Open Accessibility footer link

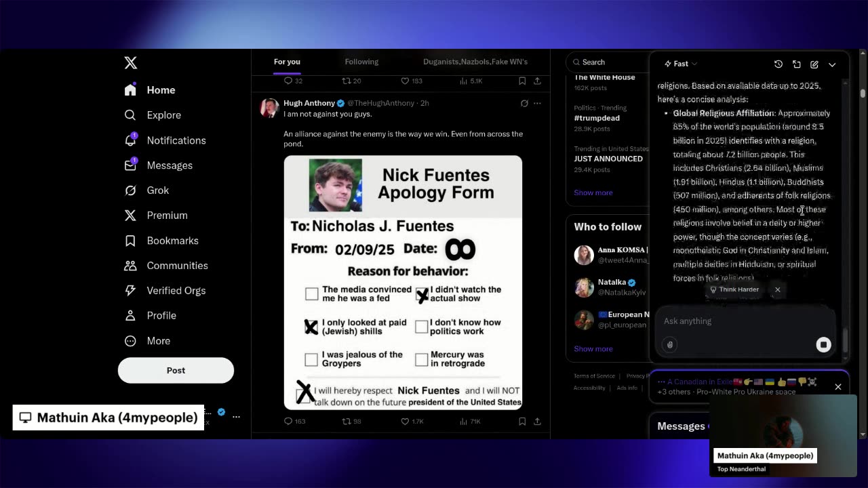pyautogui.click(x=589, y=388)
